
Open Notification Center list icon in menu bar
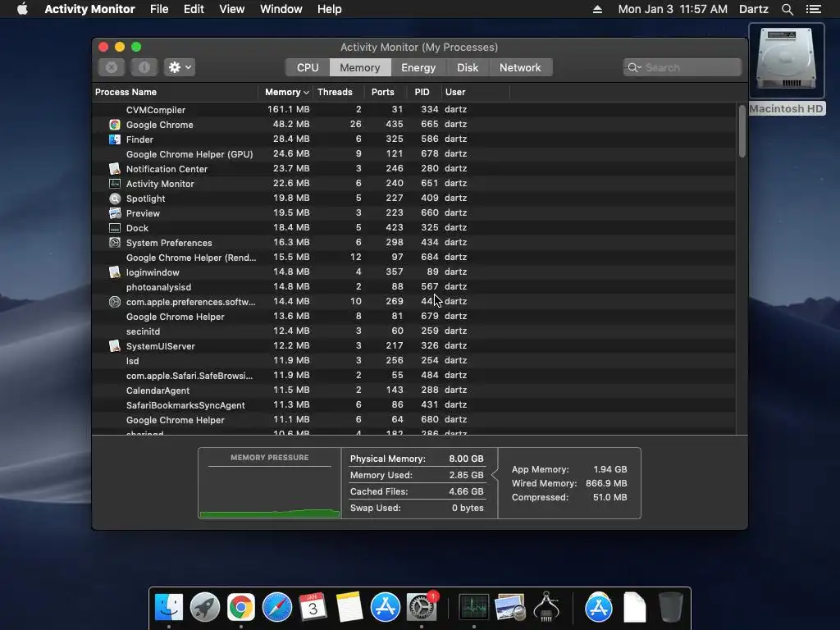coord(813,9)
